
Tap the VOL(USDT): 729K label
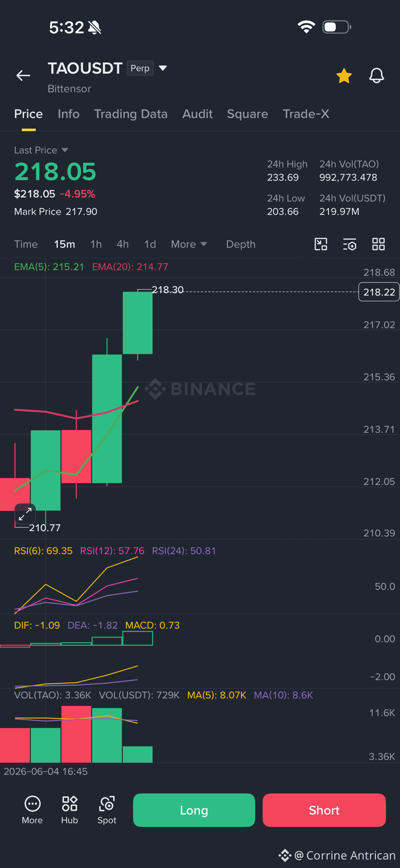point(139,695)
